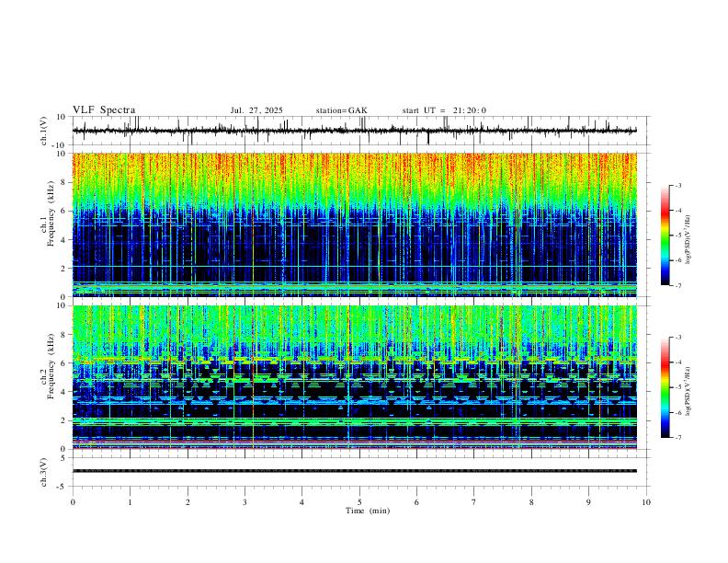The image size is (728, 563).
Task: Click time axis tick label "0"
Action: click(73, 502)
